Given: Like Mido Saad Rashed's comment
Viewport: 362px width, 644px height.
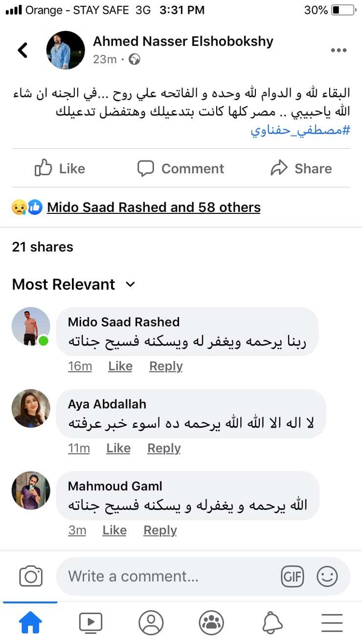Looking at the screenshot, I should (x=120, y=366).
